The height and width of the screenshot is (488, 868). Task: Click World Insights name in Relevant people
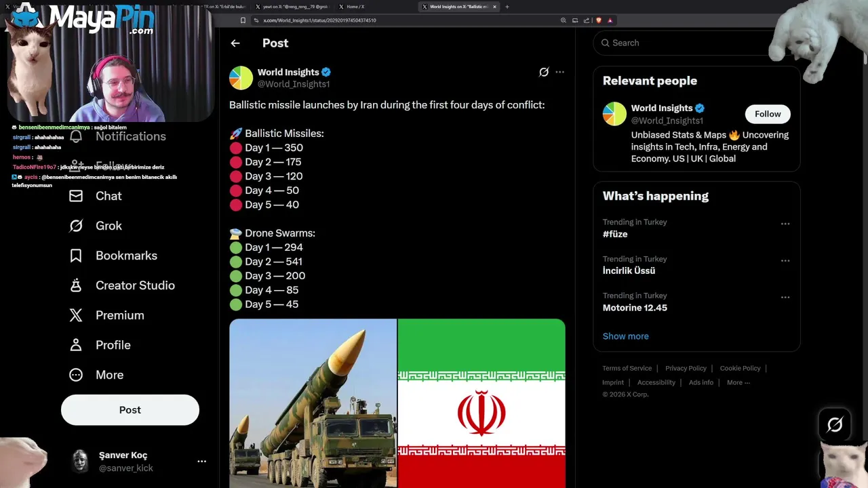tap(662, 108)
